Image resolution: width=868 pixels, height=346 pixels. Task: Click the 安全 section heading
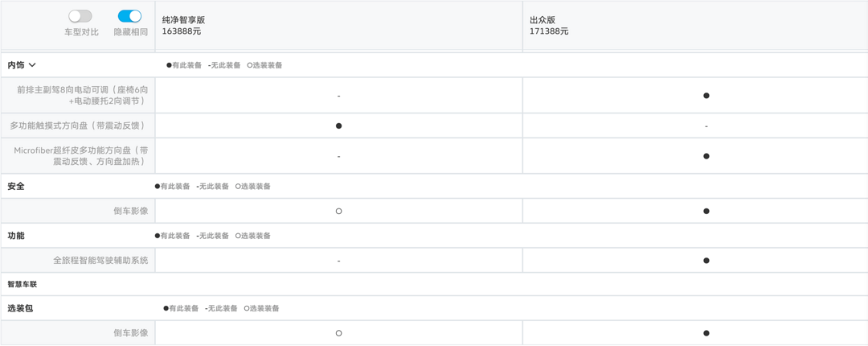point(16,187)
